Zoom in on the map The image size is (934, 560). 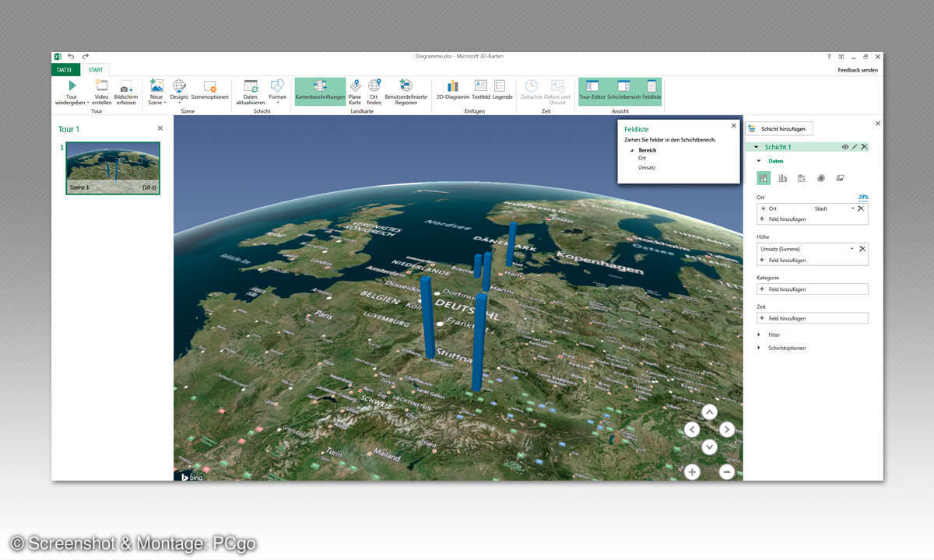692,471
